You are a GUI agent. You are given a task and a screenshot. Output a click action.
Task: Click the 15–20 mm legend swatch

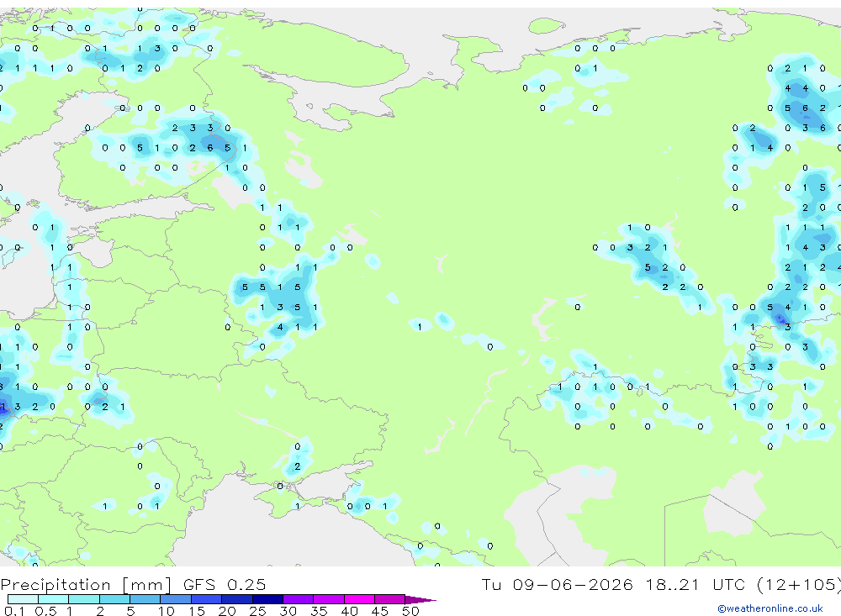(207, 599)
